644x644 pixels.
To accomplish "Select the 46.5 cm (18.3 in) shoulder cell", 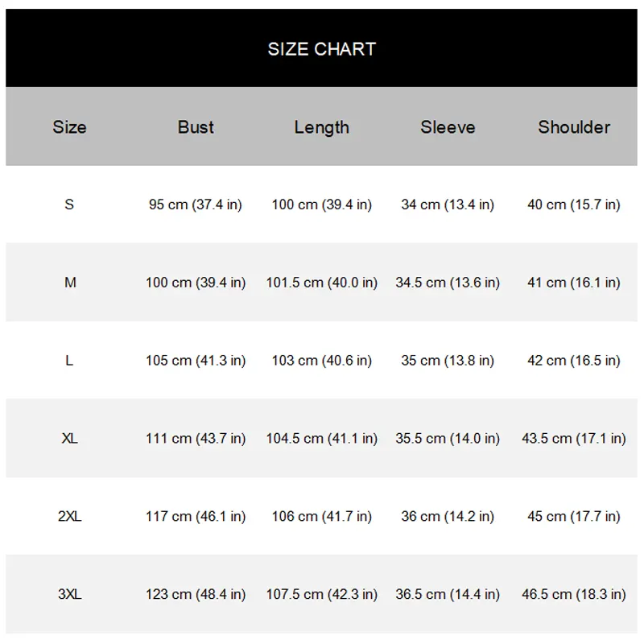I will pyautogui.click(x=574, y=594).
